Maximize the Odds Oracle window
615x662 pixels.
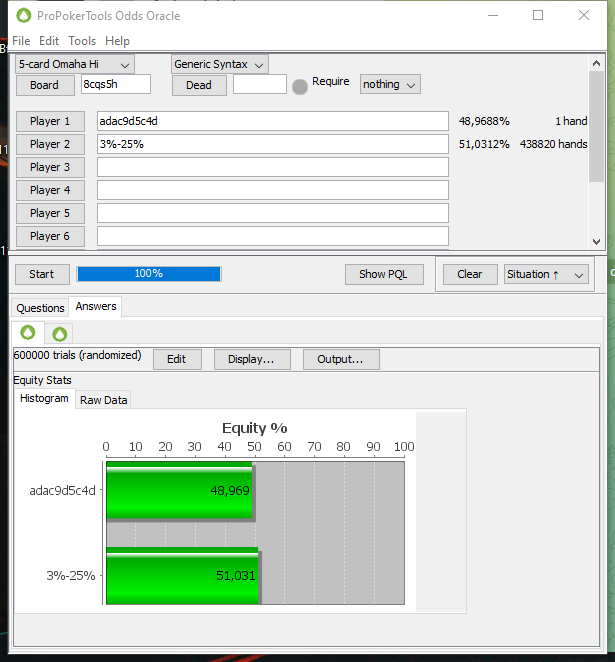point(538,16)
